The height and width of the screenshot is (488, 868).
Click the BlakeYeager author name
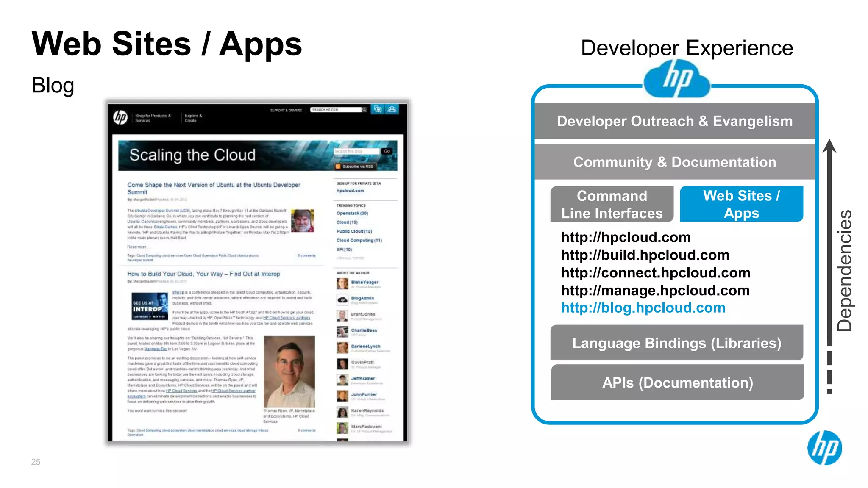click(x=364, y=282)
